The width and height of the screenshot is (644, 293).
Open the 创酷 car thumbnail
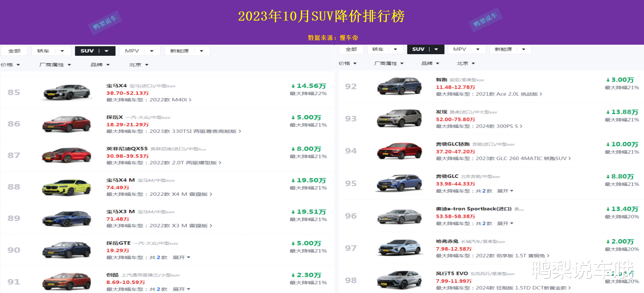tap(67, 281)
